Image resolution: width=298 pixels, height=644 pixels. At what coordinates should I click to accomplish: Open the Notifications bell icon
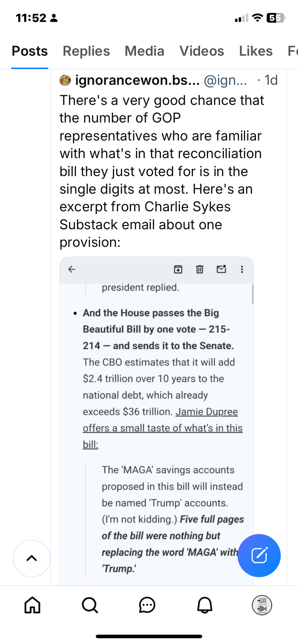pyautogui.click(x=205, y=605)
